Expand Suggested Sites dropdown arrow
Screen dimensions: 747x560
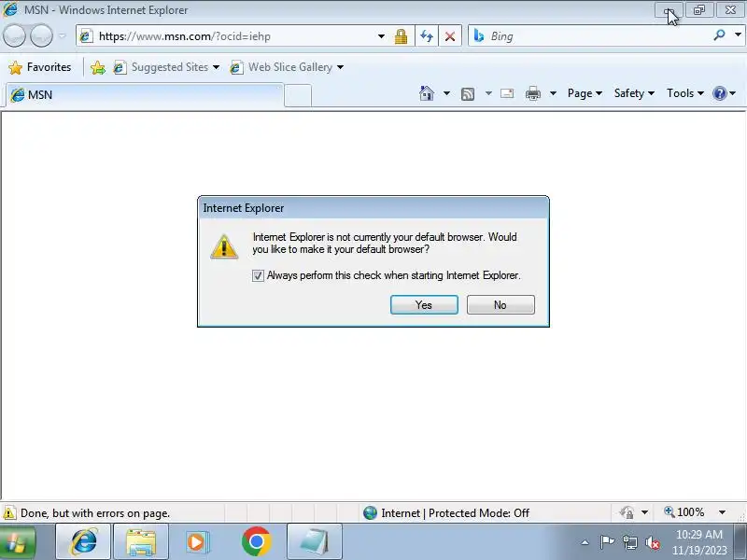coord(216,67)
